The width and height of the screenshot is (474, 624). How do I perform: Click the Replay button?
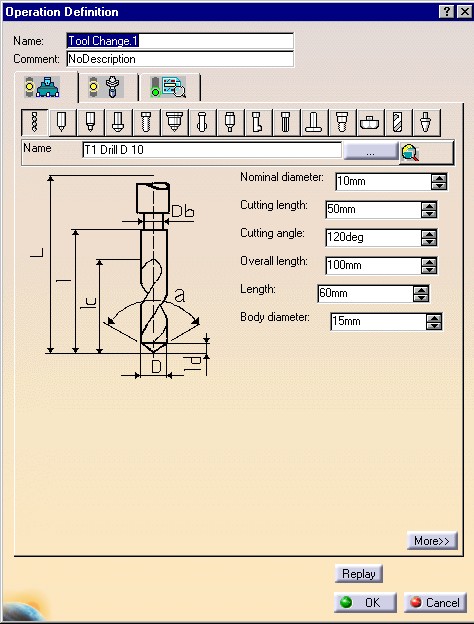pyautogui.click(x=359, y=574)
